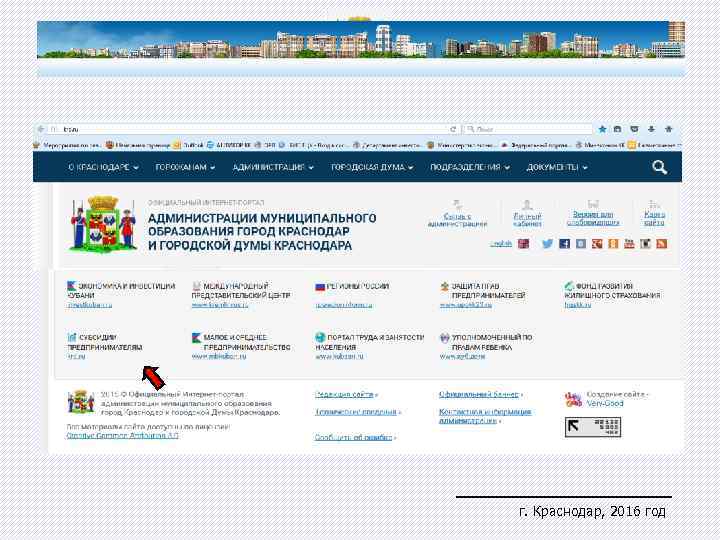Open the VKontakte social icon
This screenshot has height=540, width=720.
coord(581,243)
